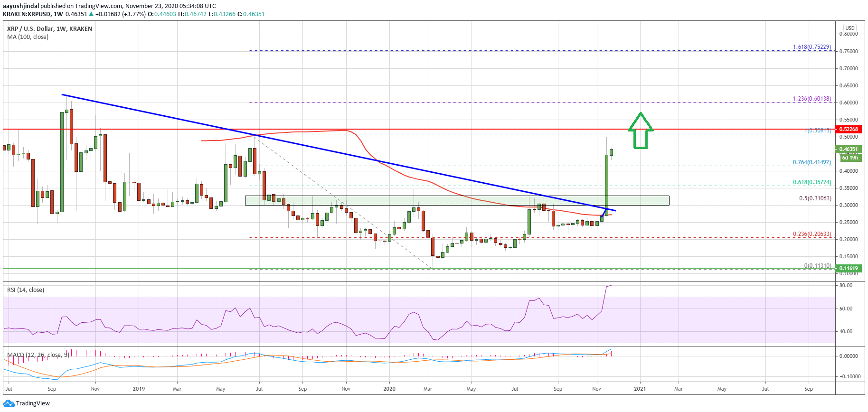This screenshot has height=412, width=868.
Task: Click the 0.00000 MACD scale label
Action: point(849,356)
